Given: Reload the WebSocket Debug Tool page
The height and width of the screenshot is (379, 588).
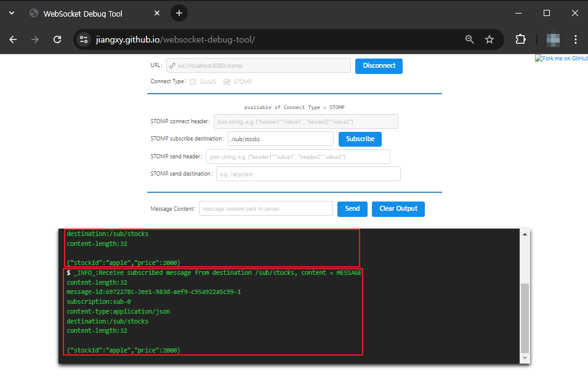Looking at the screenshot, I should (x=57, y=39).
